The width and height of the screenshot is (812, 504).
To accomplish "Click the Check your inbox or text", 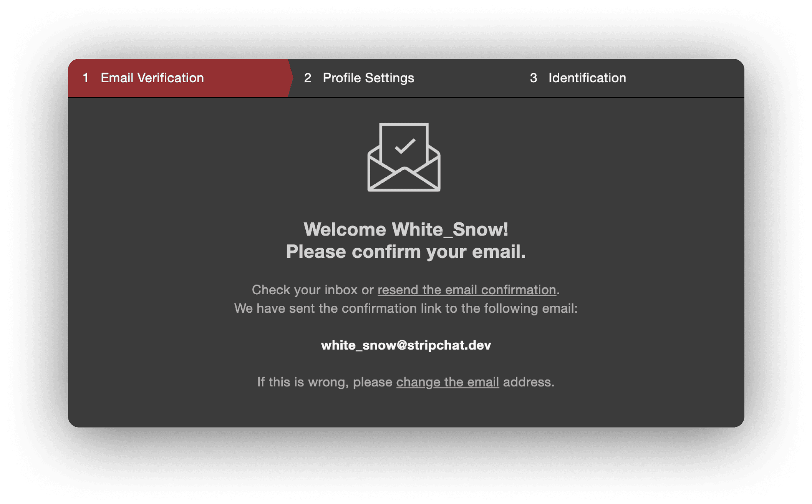I will point(313,290).
